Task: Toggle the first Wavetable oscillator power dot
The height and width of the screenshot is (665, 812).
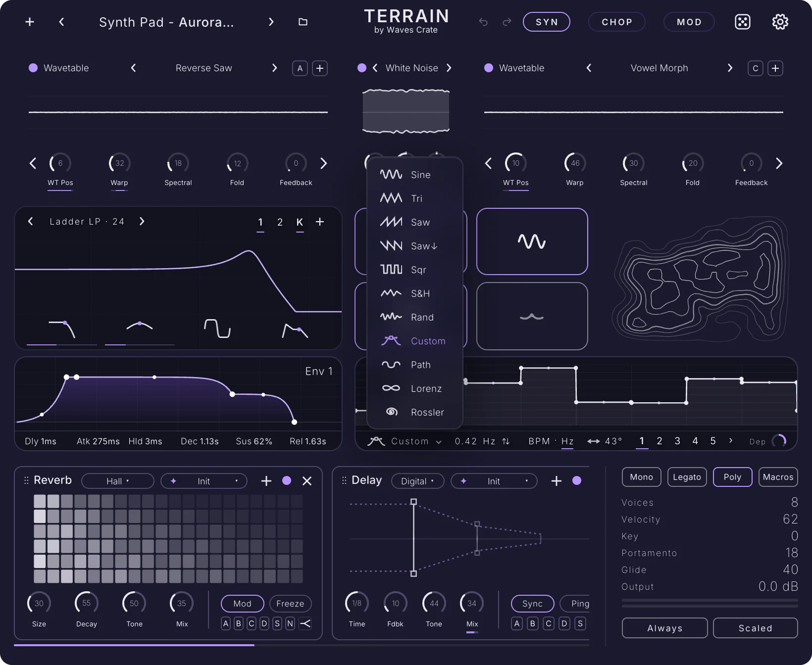Action: 33,68
